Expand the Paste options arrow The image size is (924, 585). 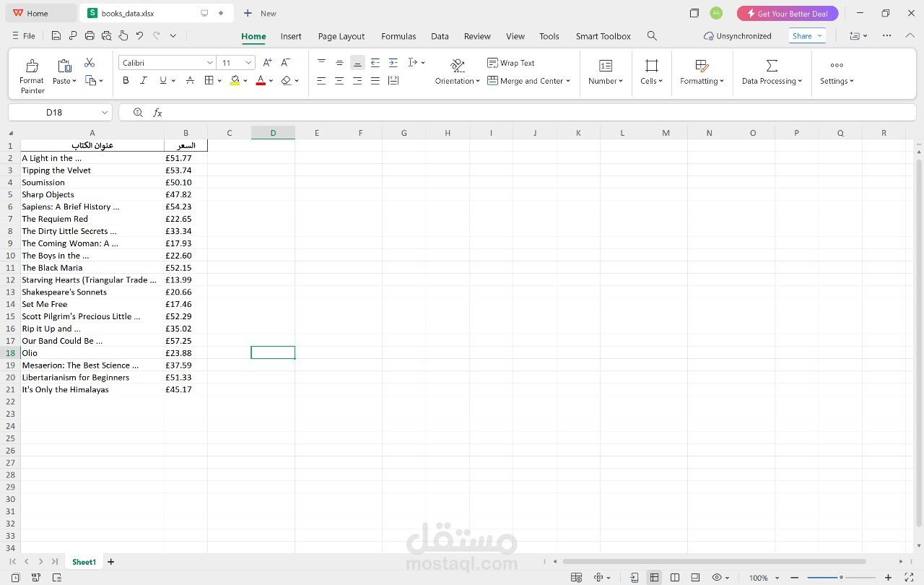pyautogui.click(x=74, y=82)
